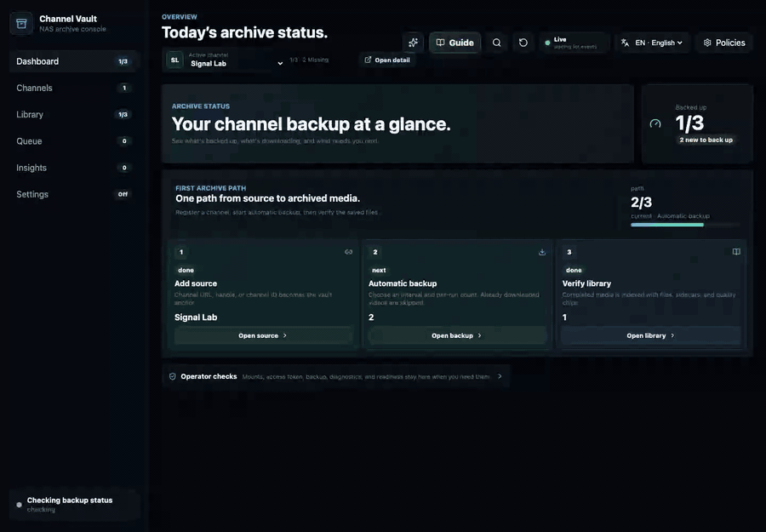The height and width of the screenshot is (532, 766).
Task: Open the Dashboard menu item
Action: point(72,61)
